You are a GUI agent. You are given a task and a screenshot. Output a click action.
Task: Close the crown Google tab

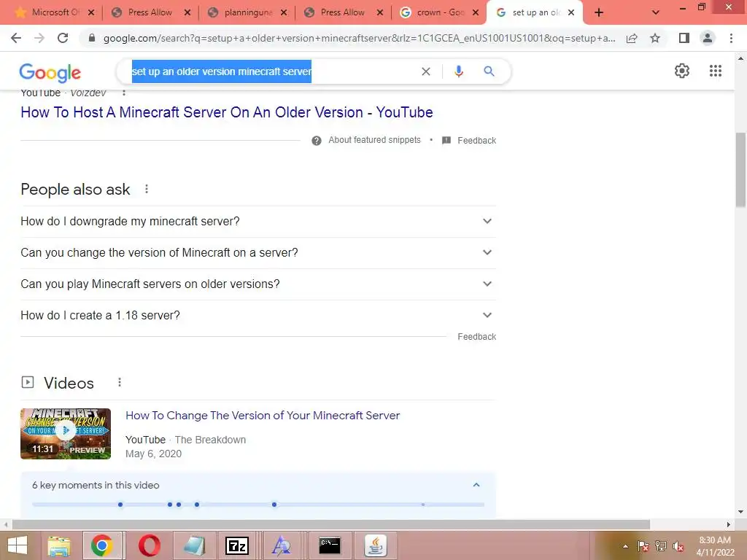tap(476, 13)
